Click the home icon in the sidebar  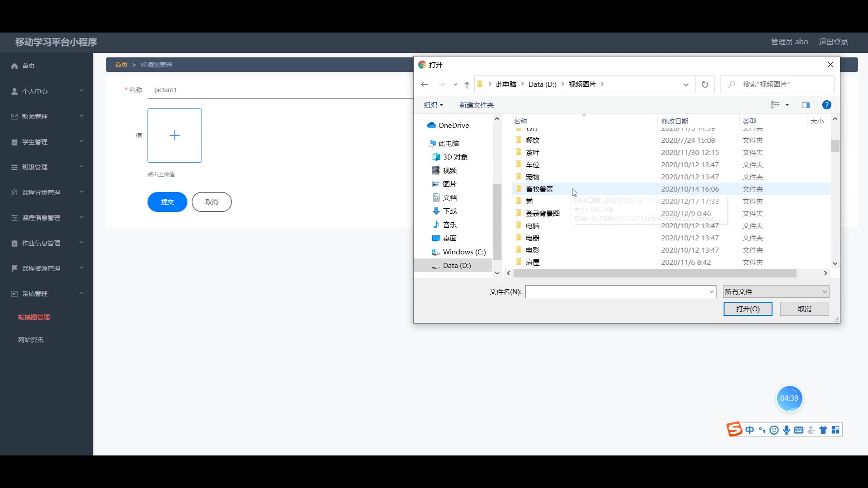14,66
